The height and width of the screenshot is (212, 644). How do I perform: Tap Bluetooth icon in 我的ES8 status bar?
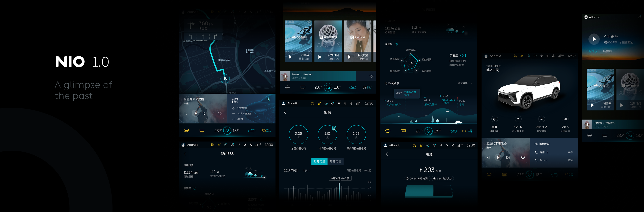(x=251, y=145)
